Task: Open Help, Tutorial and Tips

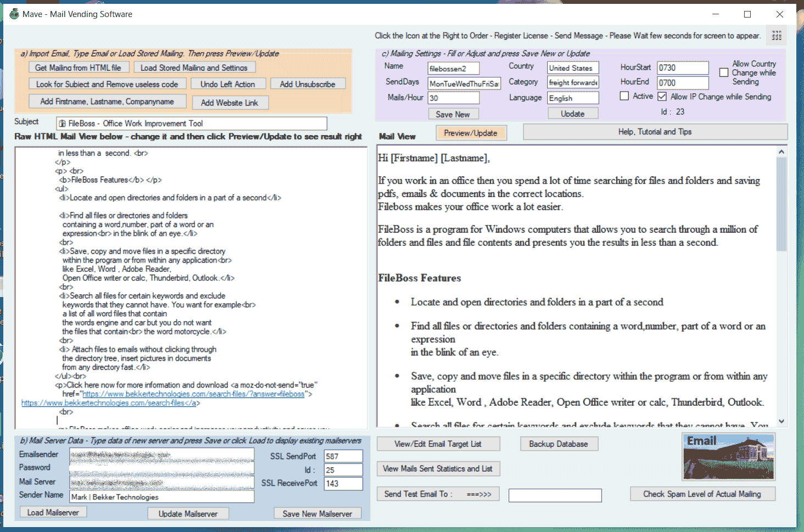Action: pos(655,132)
